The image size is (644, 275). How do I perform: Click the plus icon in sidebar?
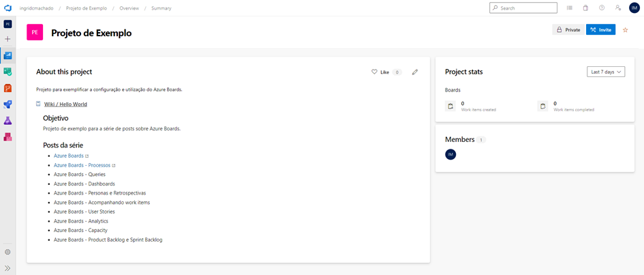click(x=7, y=39)
